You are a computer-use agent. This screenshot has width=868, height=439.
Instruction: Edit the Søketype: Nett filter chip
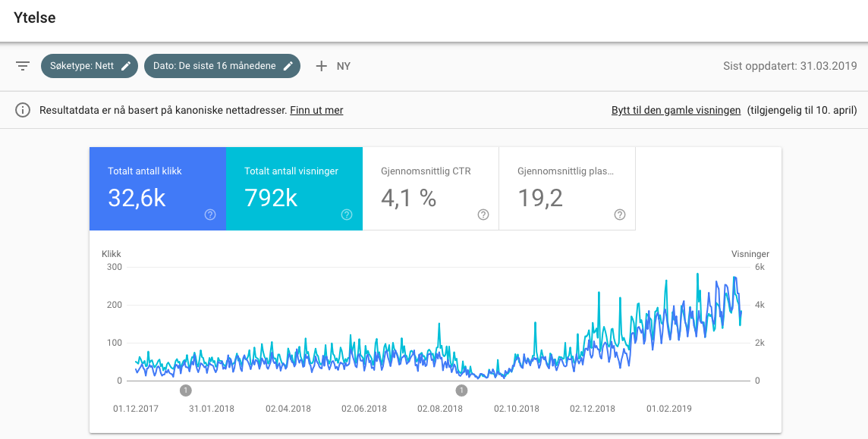89,66
